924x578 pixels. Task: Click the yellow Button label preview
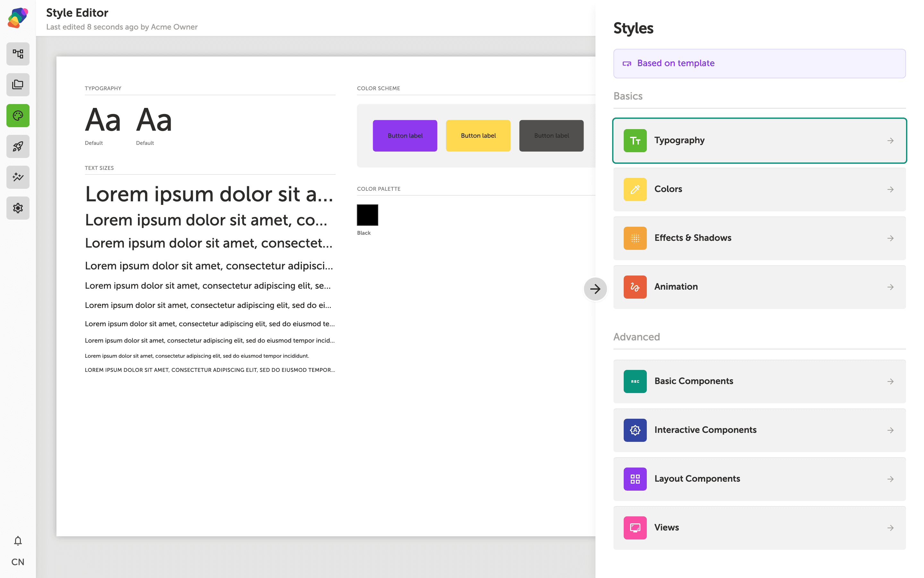(x=478, y=136)
